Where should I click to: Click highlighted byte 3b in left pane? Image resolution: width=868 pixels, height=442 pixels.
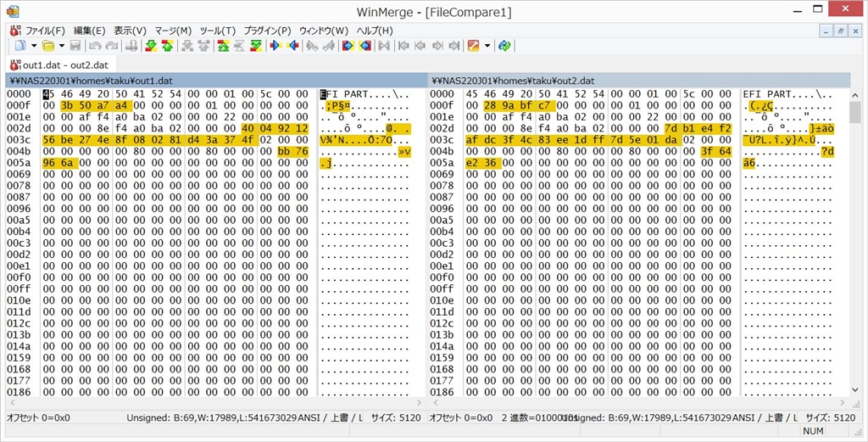pos(67,106)
